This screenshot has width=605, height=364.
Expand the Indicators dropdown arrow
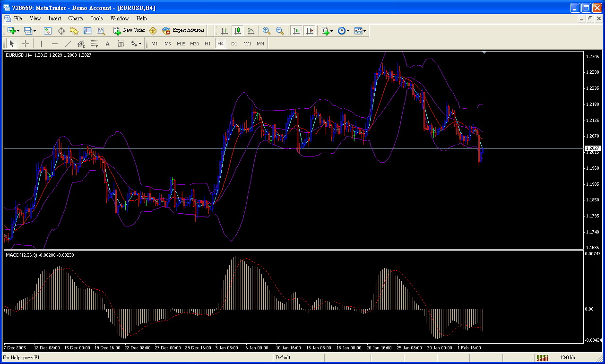pos(332,31)
